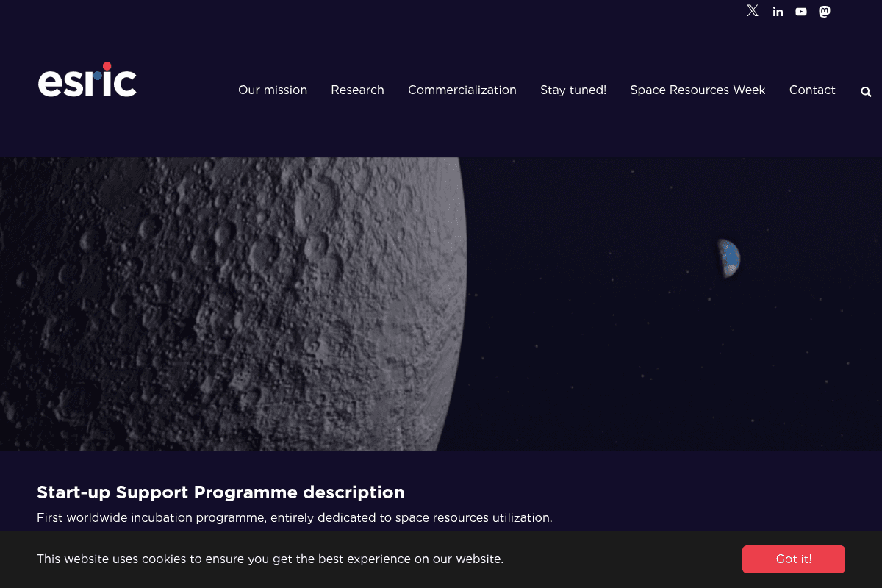Expand the Stay tuned! navigation item
The image size is (882, 588).
tap(573, 90)
